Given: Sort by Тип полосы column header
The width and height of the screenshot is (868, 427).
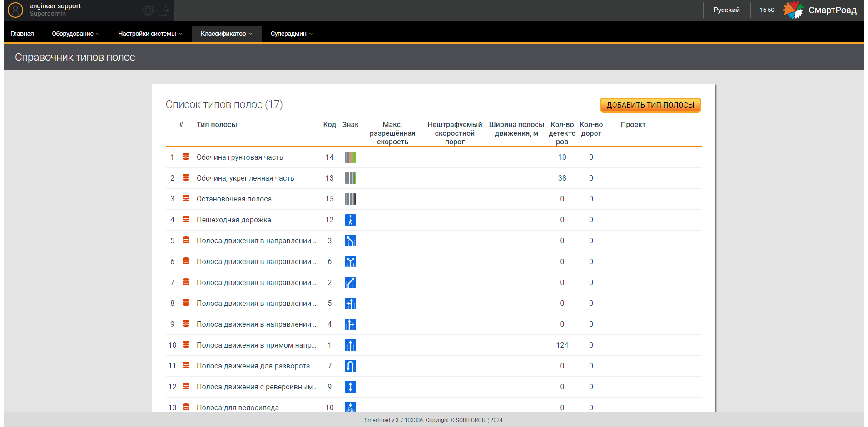Looking at the screenshot, I should click(217, 124).
